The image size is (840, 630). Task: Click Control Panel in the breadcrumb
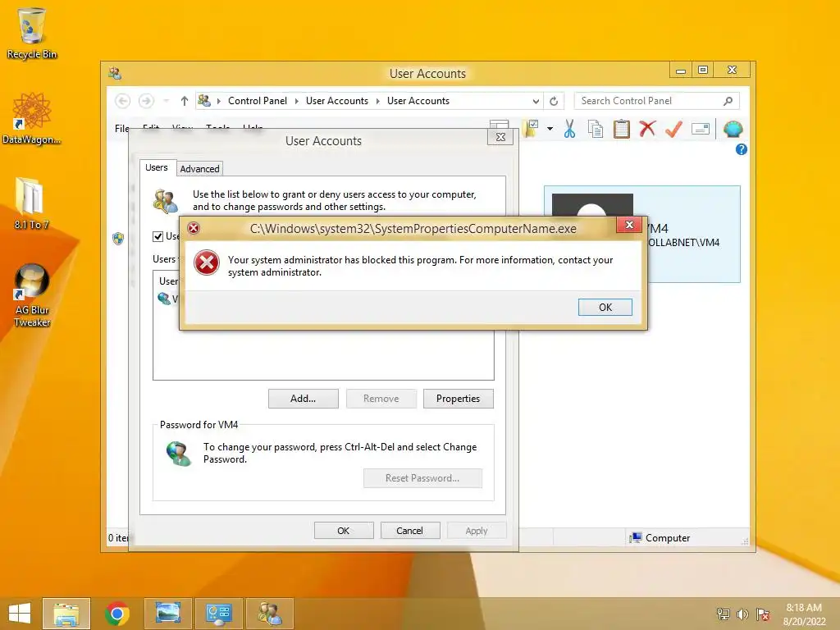click(257, 101)
